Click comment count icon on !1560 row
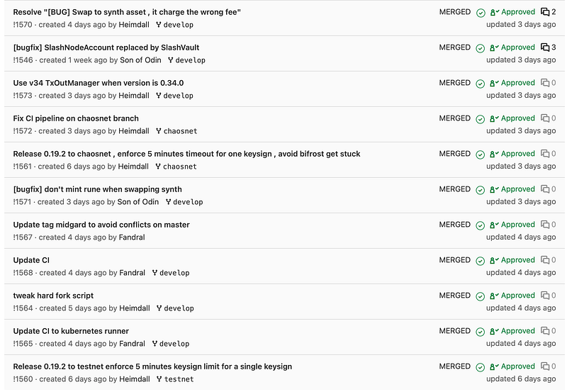The height and width of the screenshot is (392, 567). [545, 366]
